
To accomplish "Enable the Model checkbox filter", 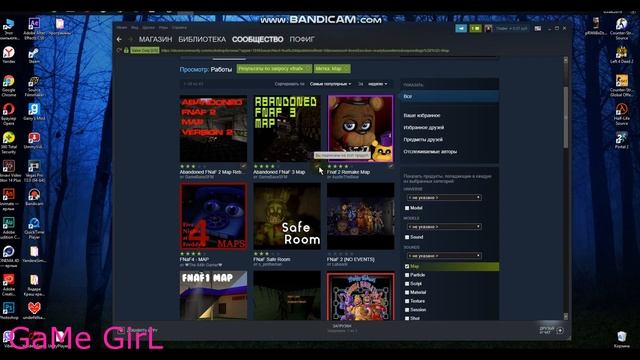I will point(407,208).
